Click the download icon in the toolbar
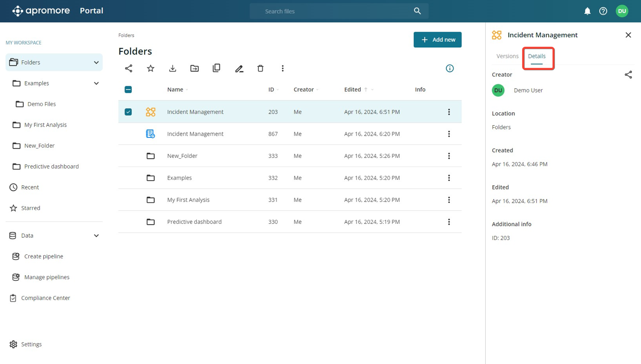 172,68
